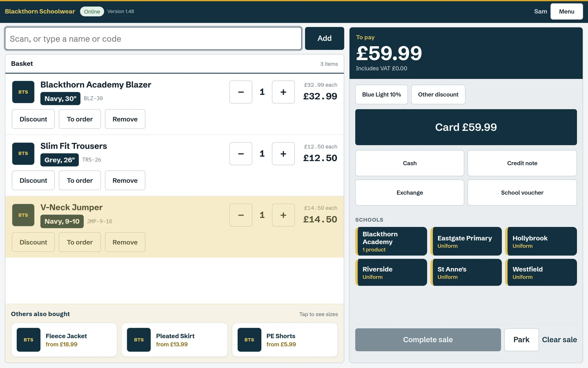Open the Fleece Jacket suggestion card
Viewport: 588px width, 368px height.
64,340
